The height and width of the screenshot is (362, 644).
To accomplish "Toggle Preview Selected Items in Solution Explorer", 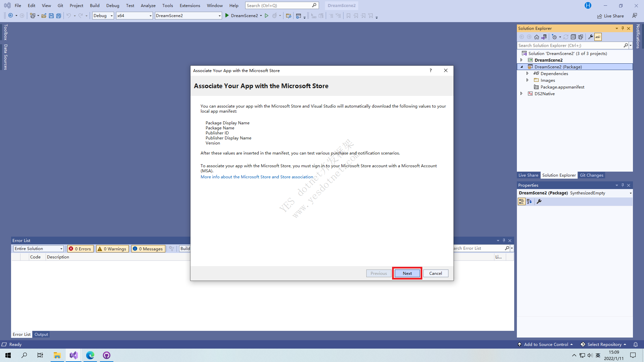I will tap(598, 37).
